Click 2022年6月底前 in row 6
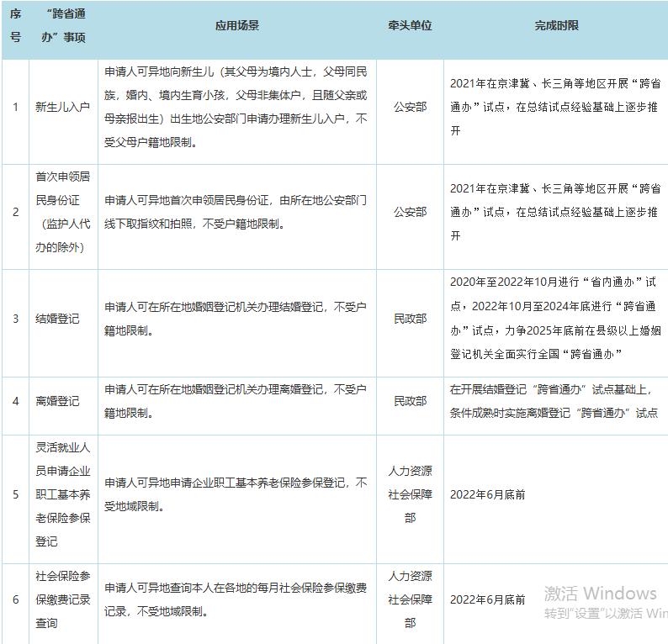 coord(487,599)
